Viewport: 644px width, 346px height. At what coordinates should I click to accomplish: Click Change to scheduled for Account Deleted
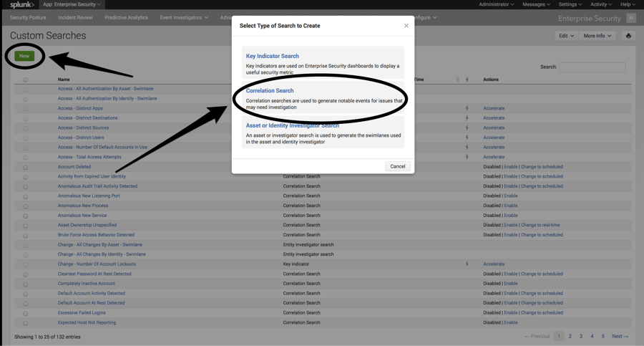tap(542, 167)
